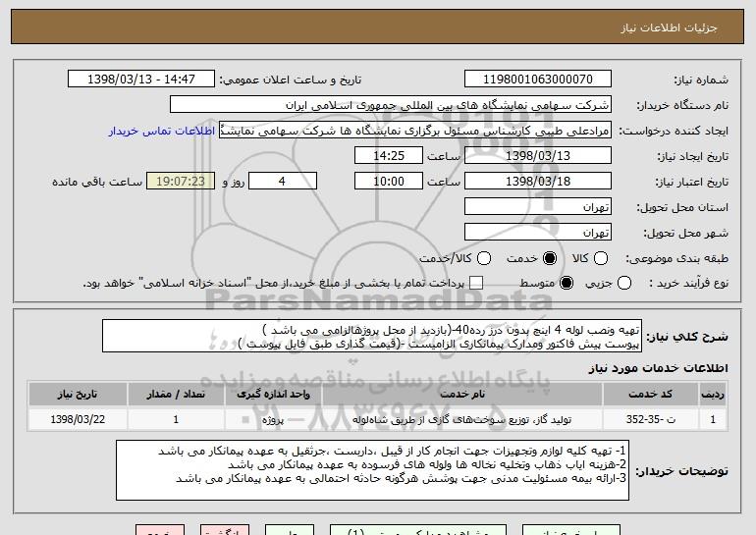Click the buyer organization name field
Viewport: 756px width, 535px height.
point(391,105)
